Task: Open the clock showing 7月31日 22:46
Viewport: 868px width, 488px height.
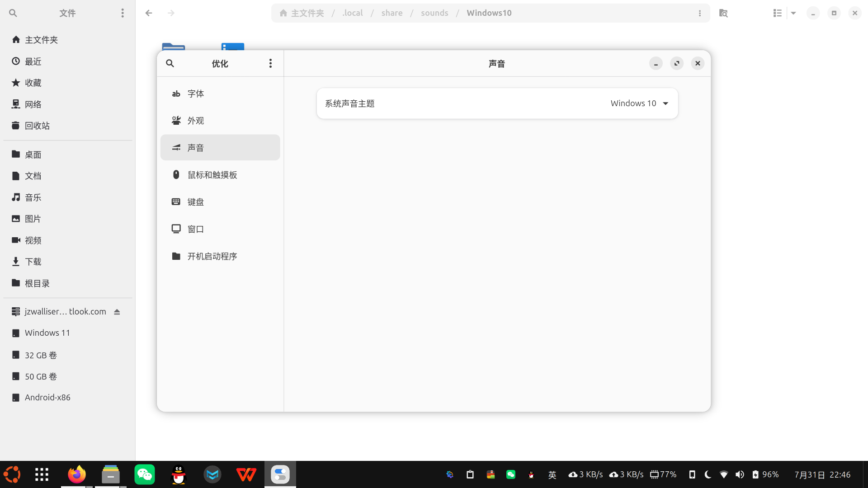Action: (x=823, y=474)
